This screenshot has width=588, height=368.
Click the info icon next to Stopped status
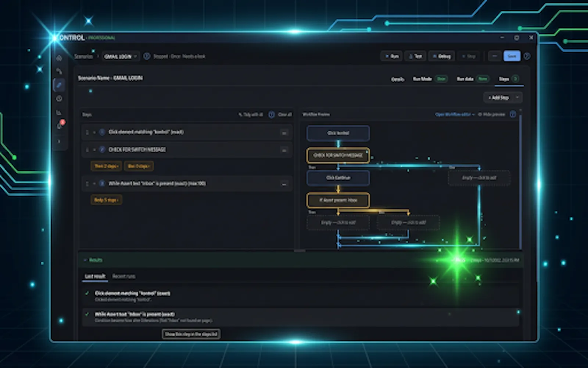coord(147,56)
